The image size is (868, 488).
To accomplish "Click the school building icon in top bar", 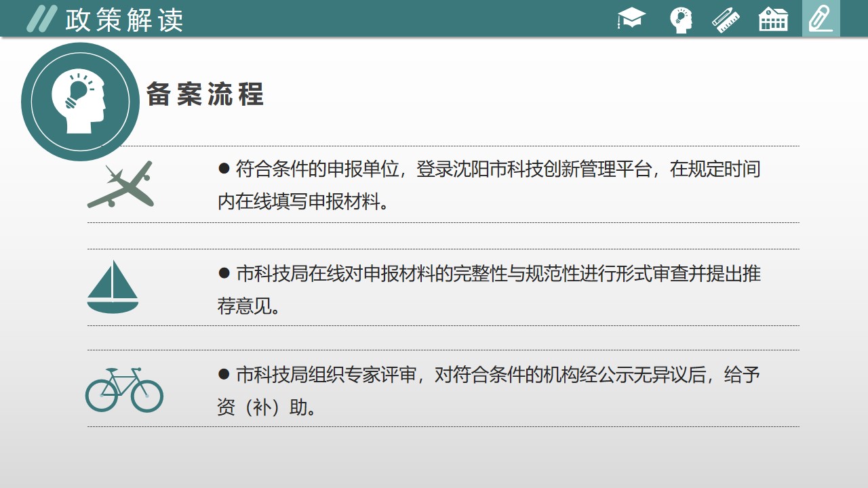I will [773, 19].
